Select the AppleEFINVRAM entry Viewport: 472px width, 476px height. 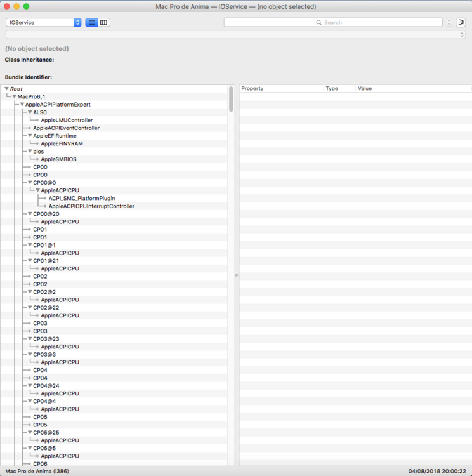click(62, 143)
